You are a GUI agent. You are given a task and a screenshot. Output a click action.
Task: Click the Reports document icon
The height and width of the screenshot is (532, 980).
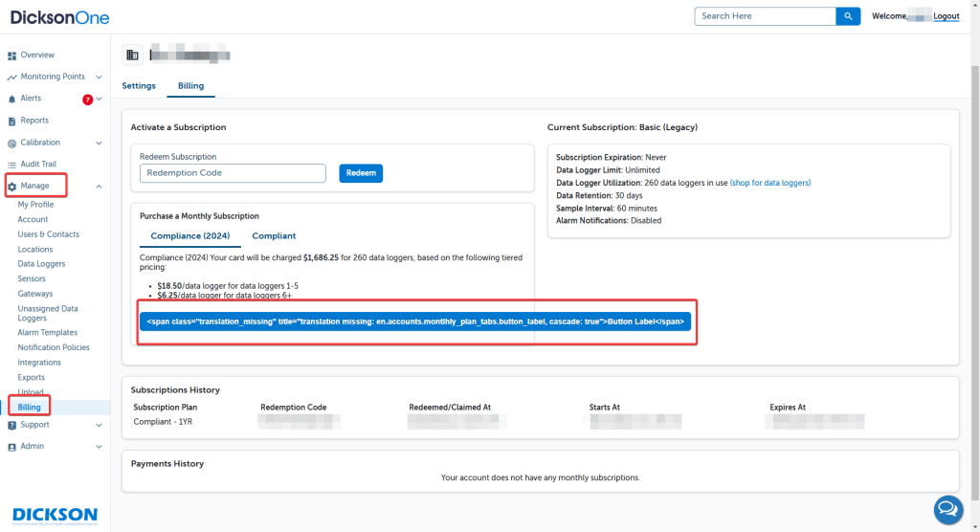click(x=11, y=121)
